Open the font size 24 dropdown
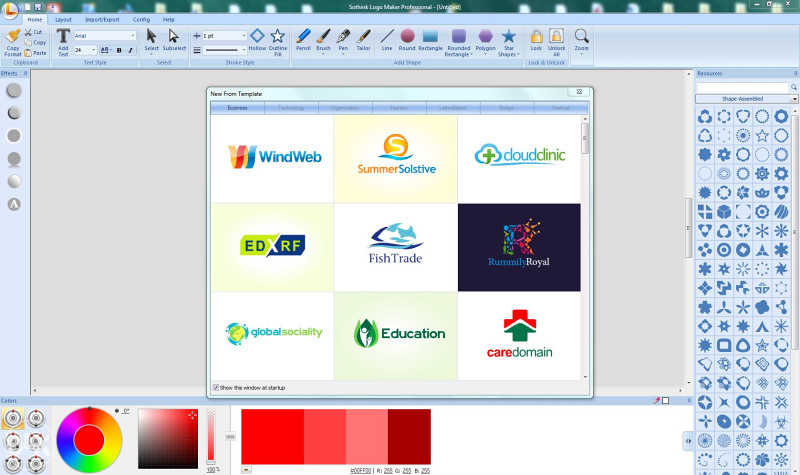The image size is (800, 475). pos(93,50)
